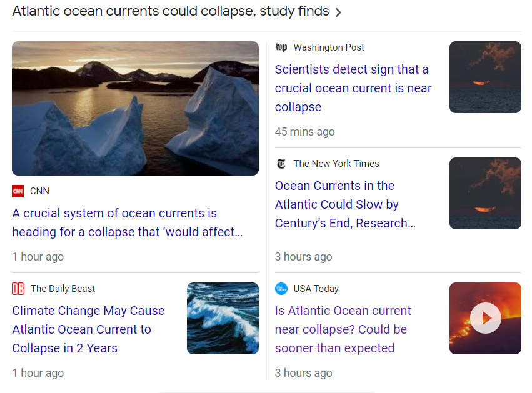Screen dimensions: 532x393
Task: Select the New York Times article thumbnail
Action: pyautogui.click(x=485, y=193)
